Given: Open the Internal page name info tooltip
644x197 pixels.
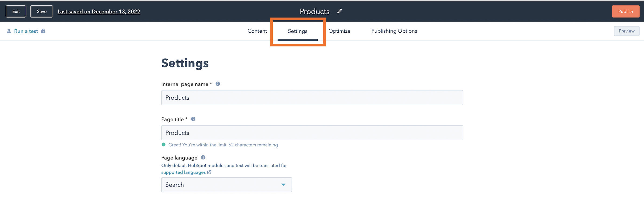Looking at the screenshot, I should (218, 84).
